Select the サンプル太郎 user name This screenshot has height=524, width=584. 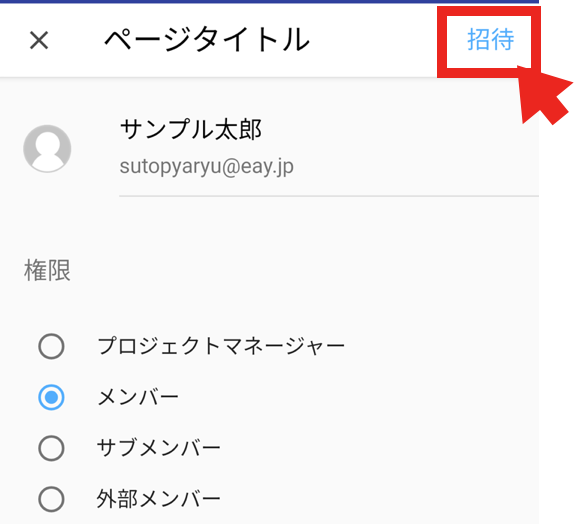(x=191, y=129)
